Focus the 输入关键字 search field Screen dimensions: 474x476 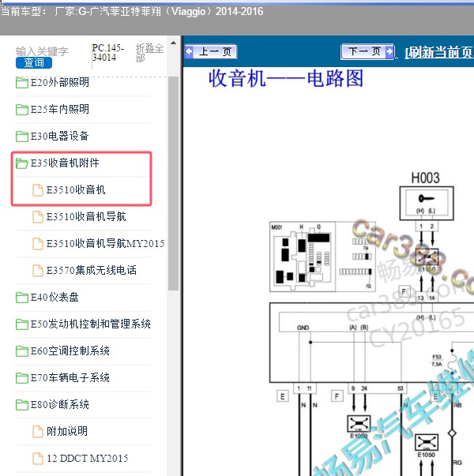tap(42, 51)
